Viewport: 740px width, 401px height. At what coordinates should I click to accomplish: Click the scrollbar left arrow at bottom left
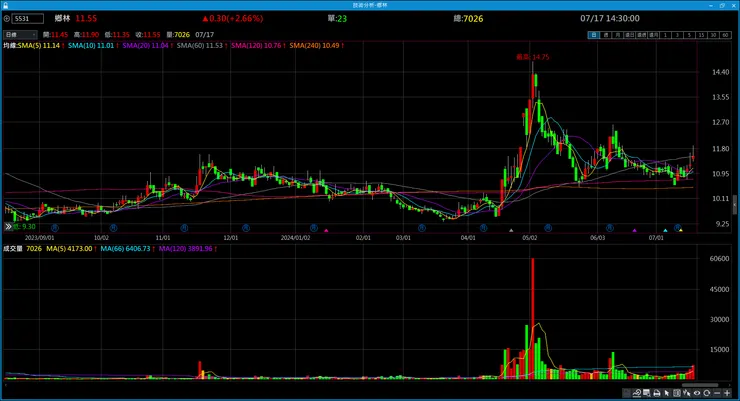click(x=6, y=385)
